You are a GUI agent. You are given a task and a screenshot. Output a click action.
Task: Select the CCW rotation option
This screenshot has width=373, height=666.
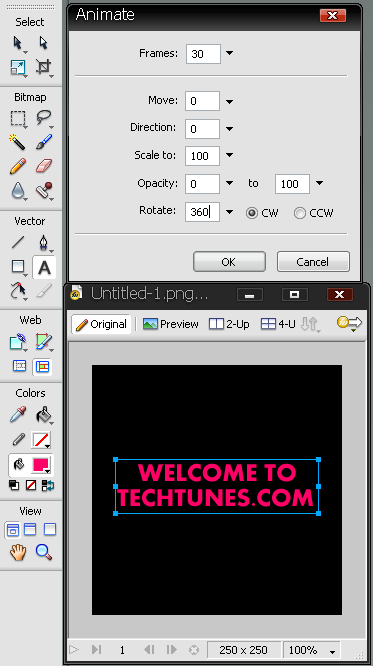point(300,213)
